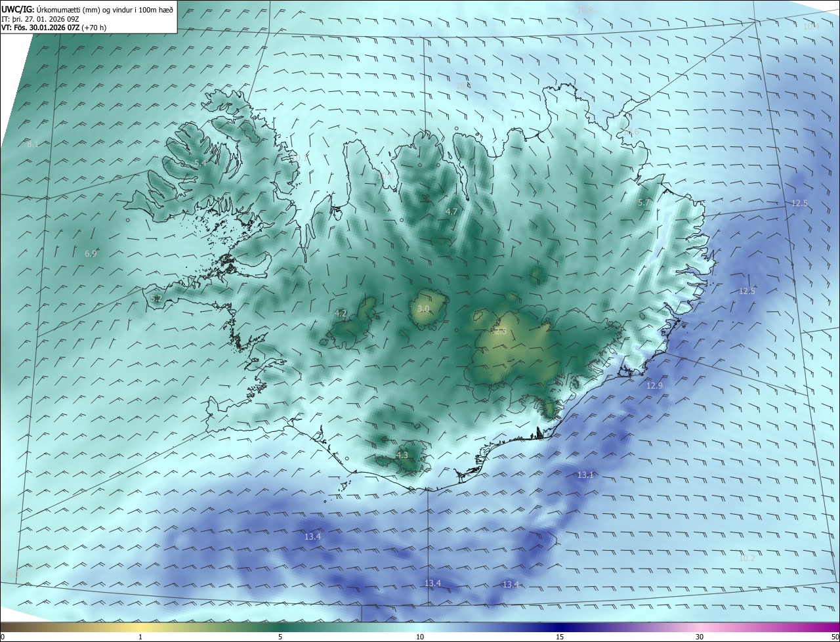Select the 4.2 value label

point(341,314)
